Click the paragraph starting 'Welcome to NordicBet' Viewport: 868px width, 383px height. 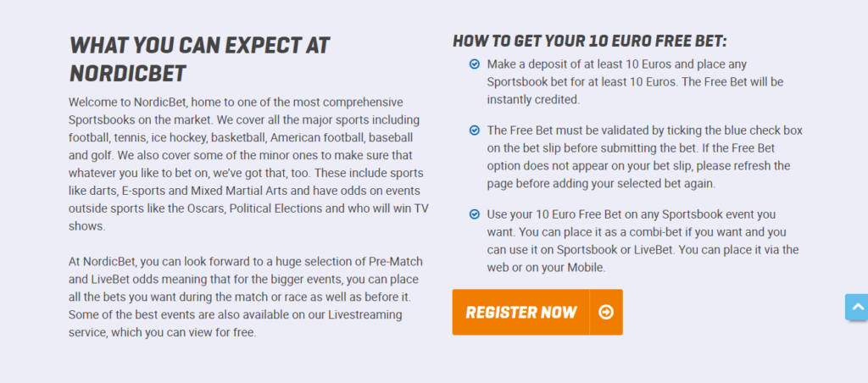248,164
